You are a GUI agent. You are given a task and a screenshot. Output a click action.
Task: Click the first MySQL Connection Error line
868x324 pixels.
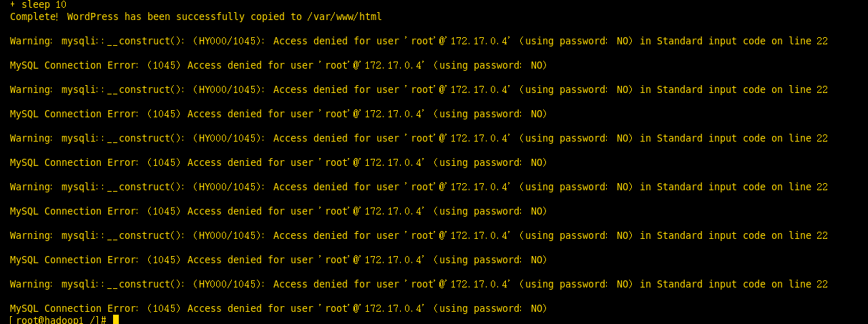[x=278, y=66]
